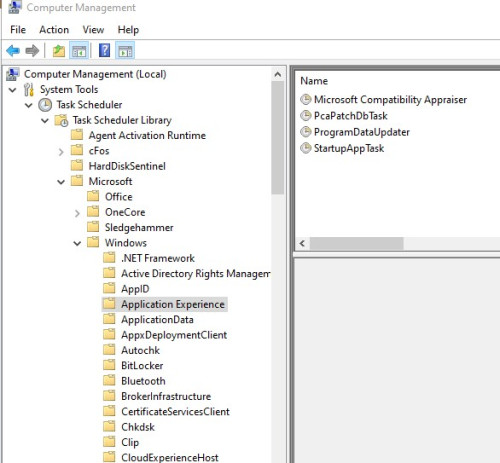Collapse the Windows folder node
This screenshot has width=500, height=463.
click(77, 243)
